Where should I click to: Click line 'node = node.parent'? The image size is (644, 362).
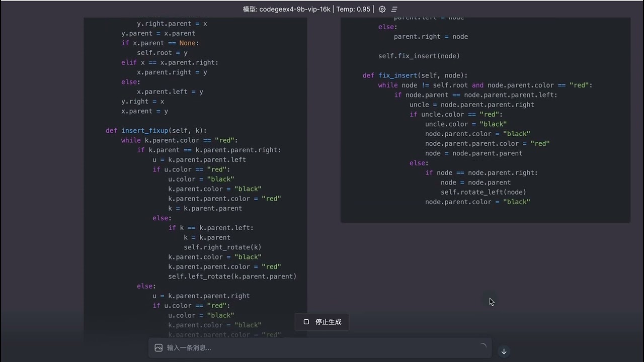(x=476, y=182)
